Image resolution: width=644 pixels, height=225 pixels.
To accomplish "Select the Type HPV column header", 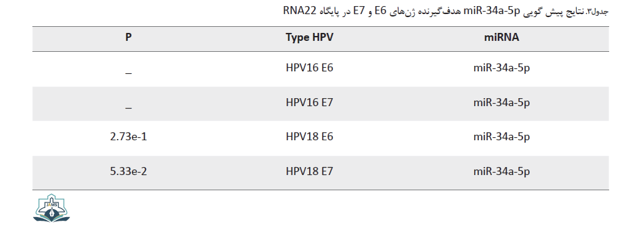I will [x=309, y=38].
